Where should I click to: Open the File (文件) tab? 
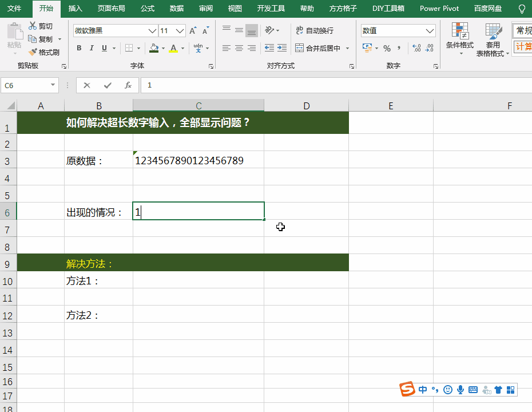(x=14, y=9)
